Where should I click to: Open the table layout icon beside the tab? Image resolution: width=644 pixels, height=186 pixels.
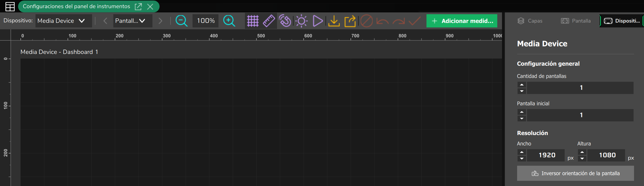click(10, 6)
